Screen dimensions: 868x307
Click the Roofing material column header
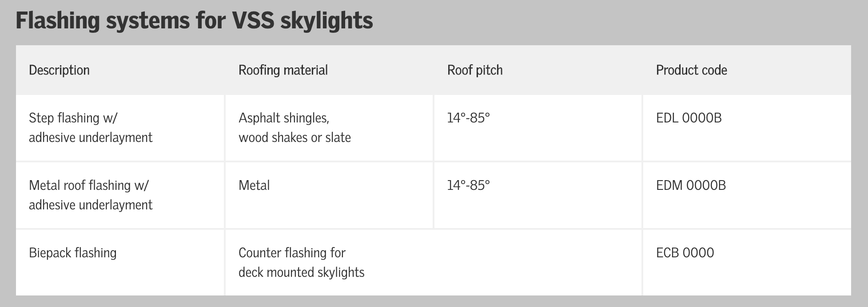[x=283, y=70]
